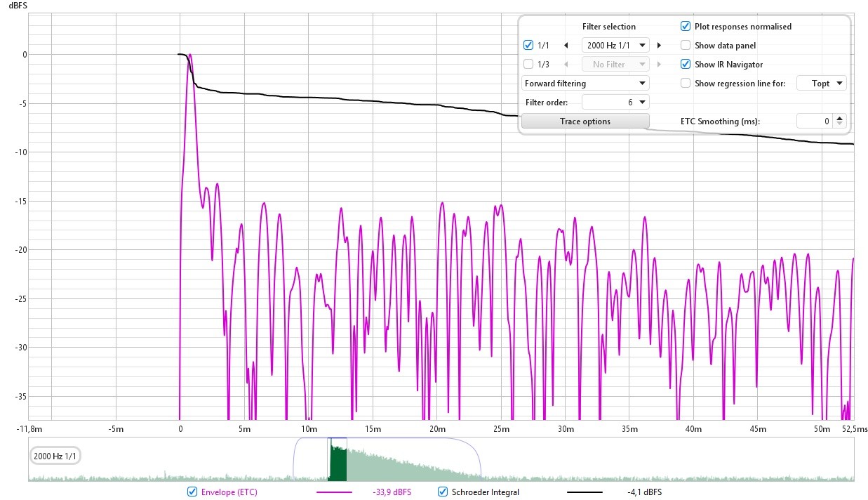Uncheck Plot responses normalised
The height and width of the screenshot is (500, 868).
tap(686, 27)
